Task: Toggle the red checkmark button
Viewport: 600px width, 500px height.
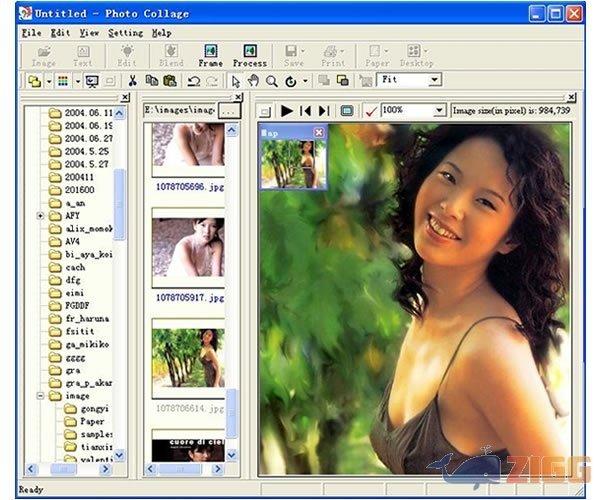Action: (x=371, y=110)
